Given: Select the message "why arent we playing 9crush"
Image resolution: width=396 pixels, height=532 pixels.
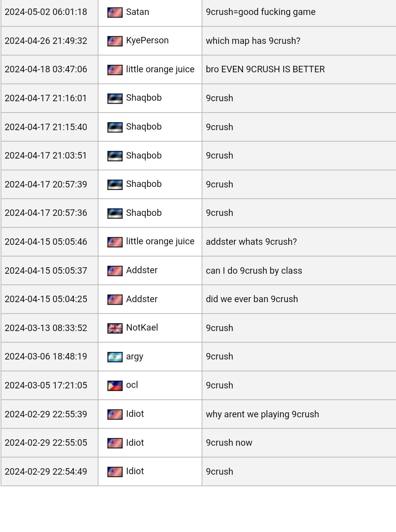Looking at the screenshot, I should [262, 414].
